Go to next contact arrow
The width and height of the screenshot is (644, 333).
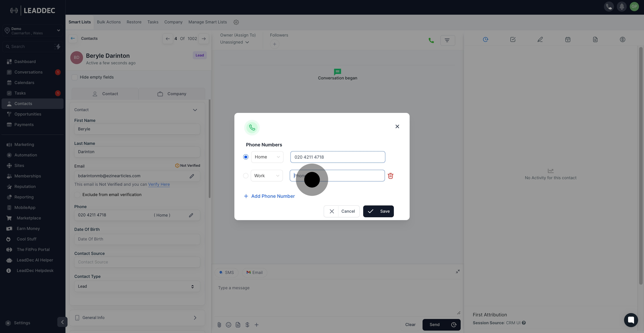(203, 39)
